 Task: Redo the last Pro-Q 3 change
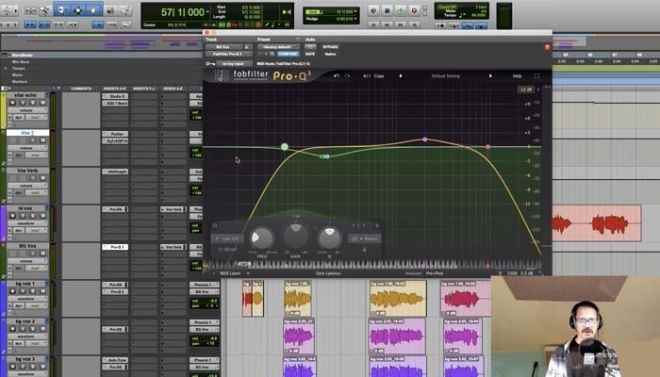(x=347, y=76)
